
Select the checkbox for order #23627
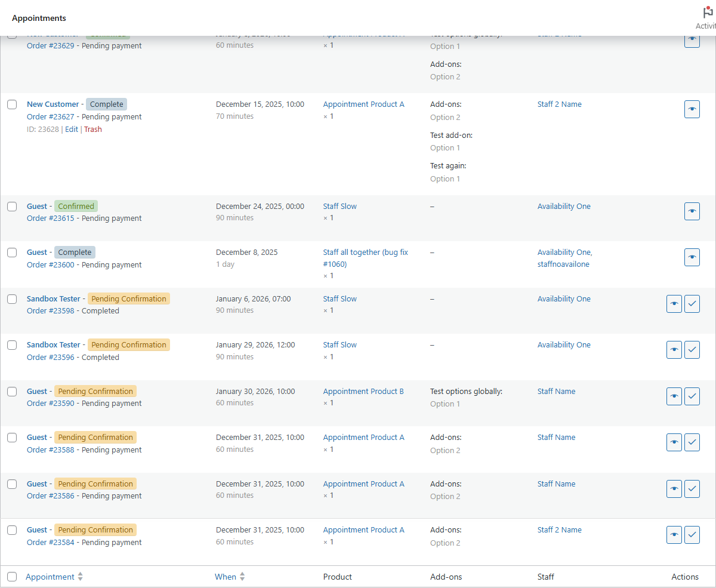point(12,104)
